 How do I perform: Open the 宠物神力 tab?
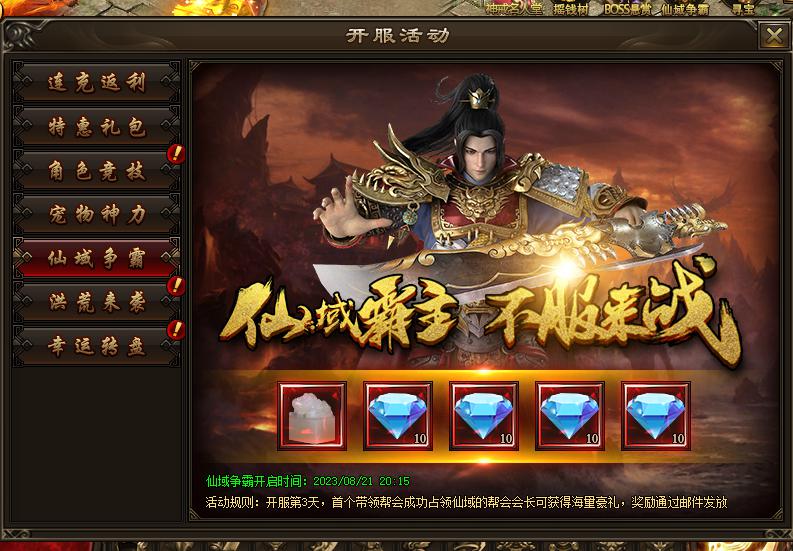coord(97,214)
